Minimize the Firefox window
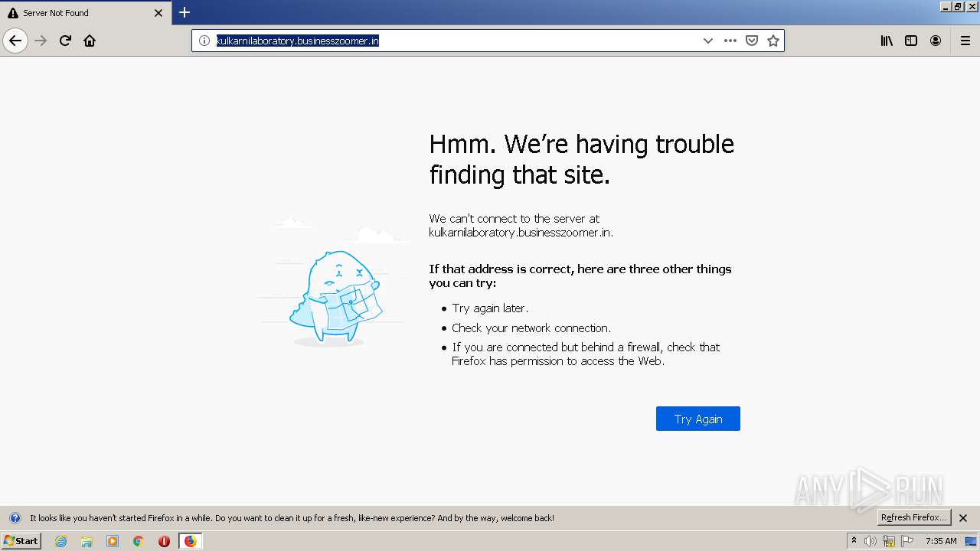This screenshot has width=980, height=551. (x=946, y=6)
